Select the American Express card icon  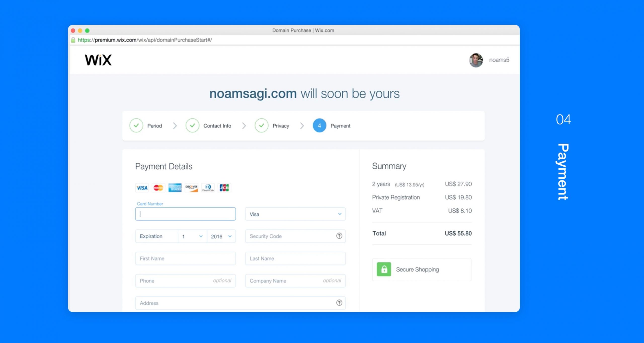(x=175, y=188)
